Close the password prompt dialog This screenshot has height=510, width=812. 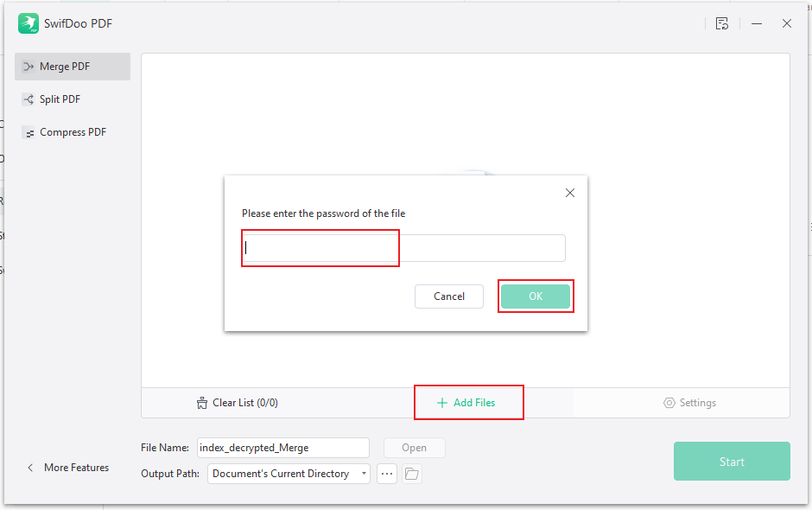(x=570, y=193)
